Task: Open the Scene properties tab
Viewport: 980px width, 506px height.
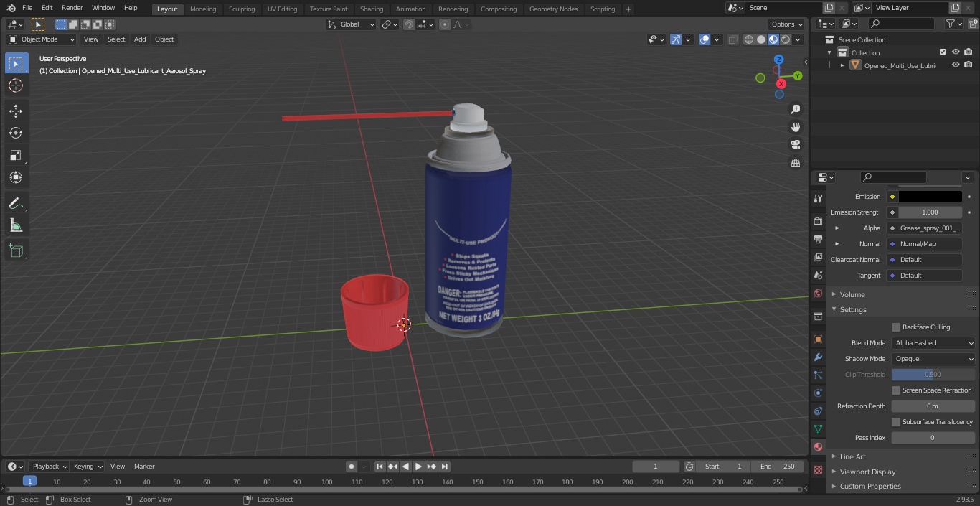Action: (x=818, y=275)
